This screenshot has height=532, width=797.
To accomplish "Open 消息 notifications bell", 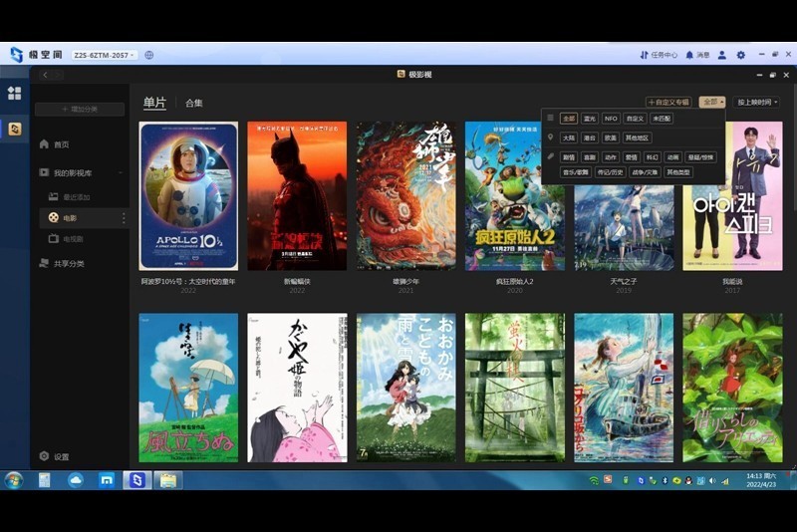I will point(697,55).
